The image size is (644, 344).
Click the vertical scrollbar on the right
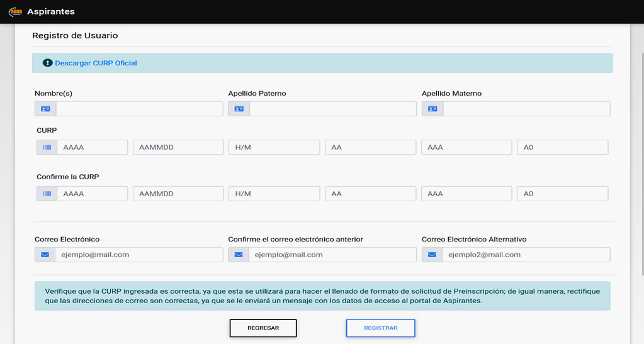click(x=640, y=157)
